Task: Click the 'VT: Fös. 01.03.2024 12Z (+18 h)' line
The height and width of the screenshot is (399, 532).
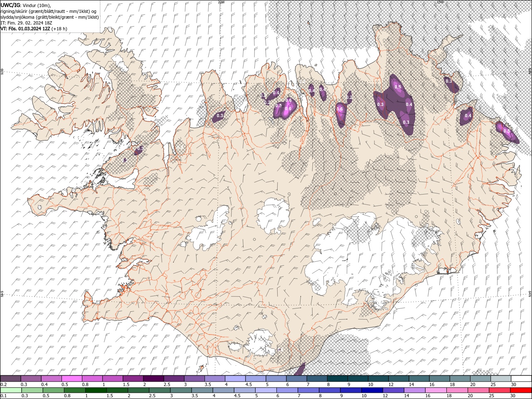Action: [34, 29]
